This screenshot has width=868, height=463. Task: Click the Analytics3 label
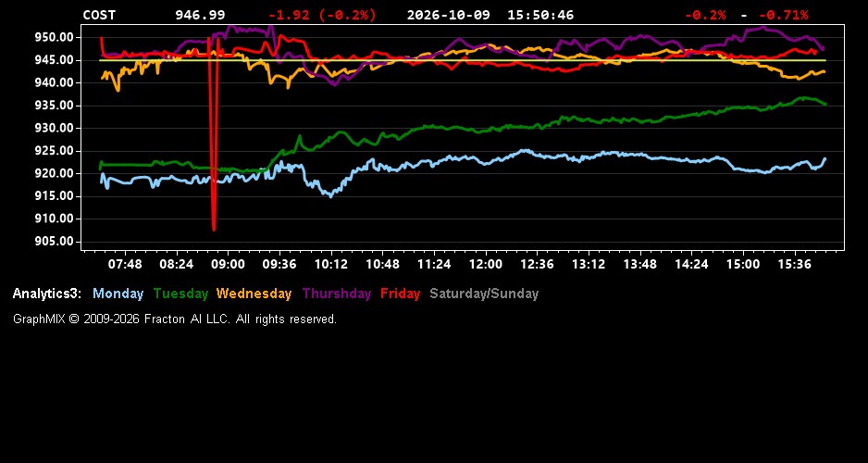tap(47, 294)
